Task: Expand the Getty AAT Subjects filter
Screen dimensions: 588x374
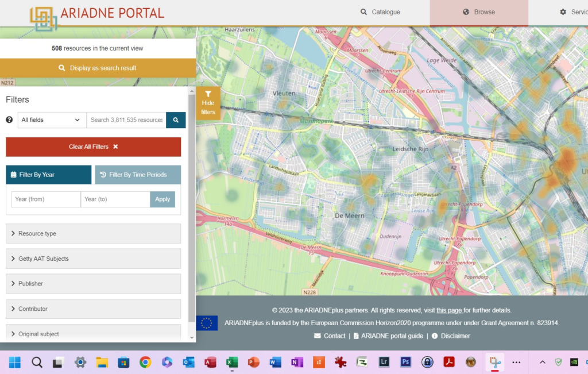Action: pos(93,259)
